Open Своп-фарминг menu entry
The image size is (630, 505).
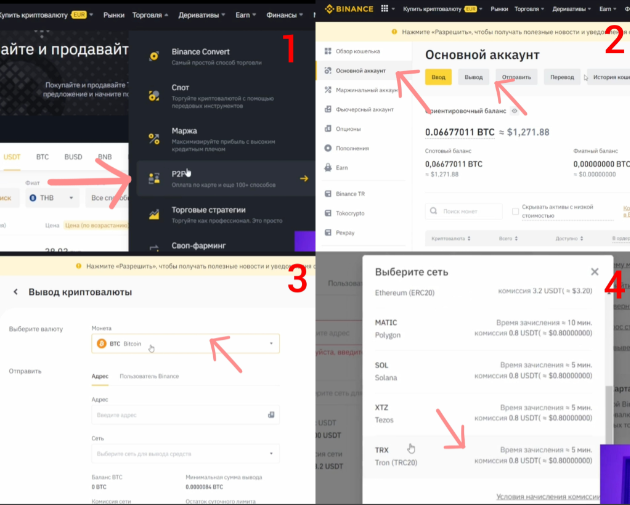click(x=198, y=245)
